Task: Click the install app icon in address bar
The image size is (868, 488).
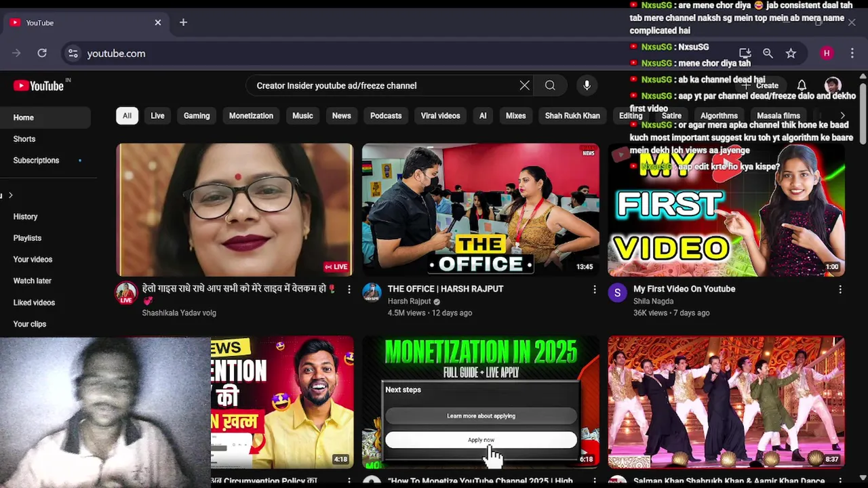Action: tap(745, 53)
